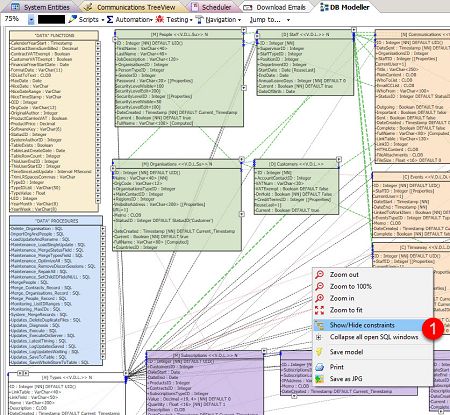
Task: Click the small box beside CalendarYearStart row
Action: click(x=98, y=43)
